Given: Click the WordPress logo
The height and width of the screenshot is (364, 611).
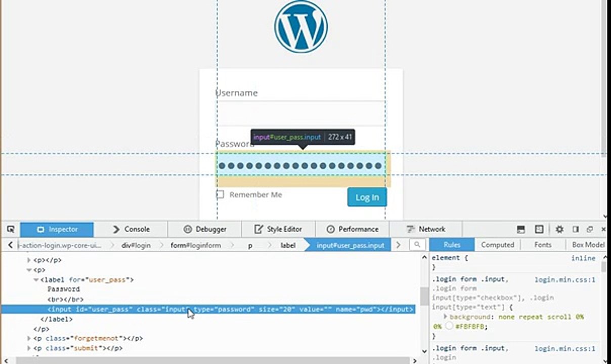Looking at the screenshot, I should pyautogui.click(x=301, y=26).
